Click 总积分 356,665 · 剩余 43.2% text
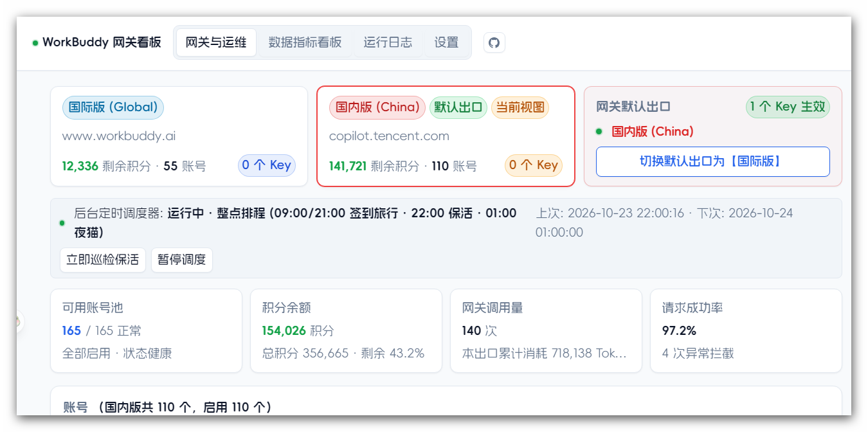This screenshot has height=432, width=868. click(343, 354)
